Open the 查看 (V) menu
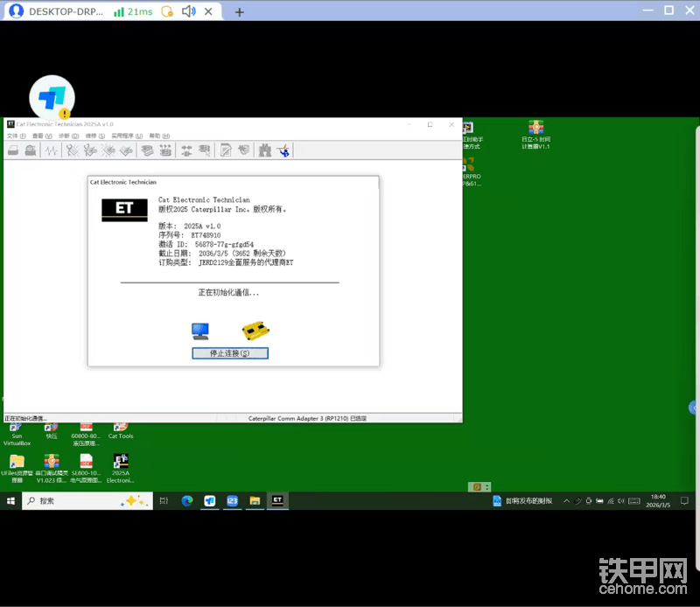The height and width of the screenshot is (607, 700). (42, 136)
